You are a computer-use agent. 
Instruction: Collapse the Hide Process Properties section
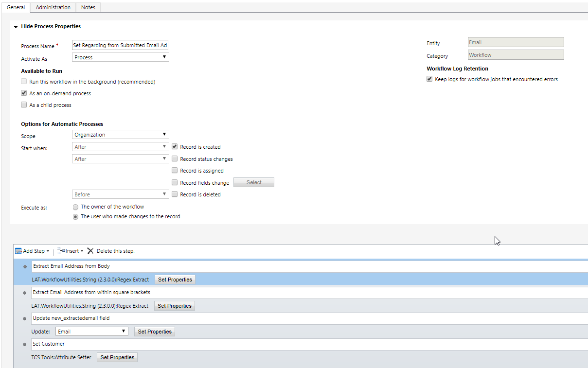point(16,27)
